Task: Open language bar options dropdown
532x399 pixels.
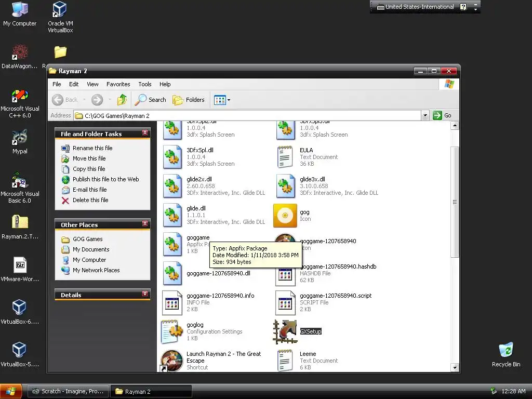Action: [x=476, y=9]
